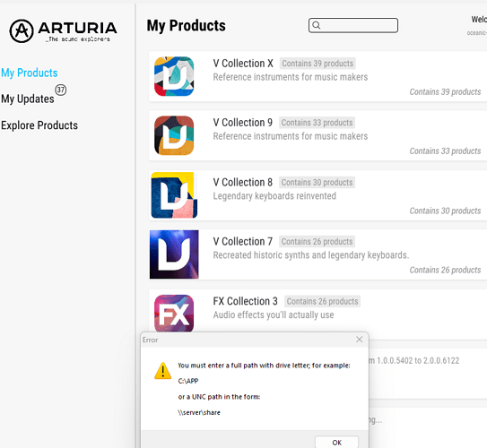
Task: Click the V Collection X title
Action: [x=243, y=64]
